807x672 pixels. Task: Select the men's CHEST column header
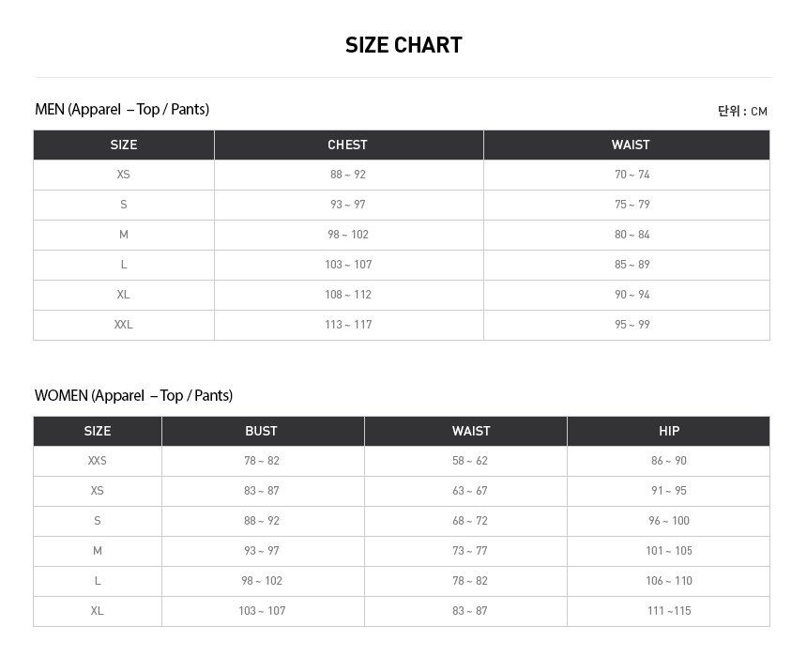coord(347,145)
